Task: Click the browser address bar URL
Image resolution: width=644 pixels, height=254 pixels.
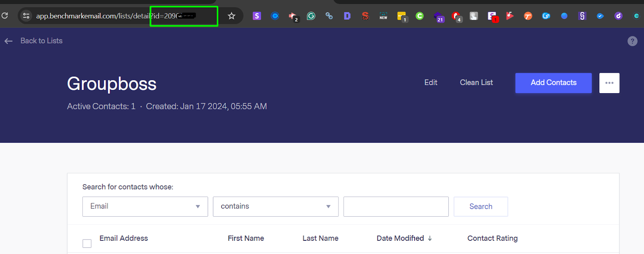Action: click(116, 16)
